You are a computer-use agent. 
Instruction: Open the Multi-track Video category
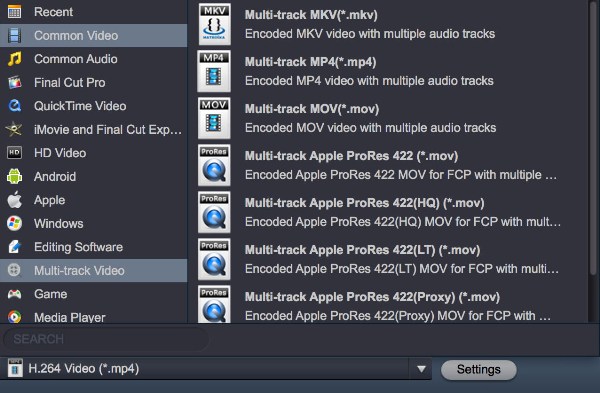pos(94,271)
